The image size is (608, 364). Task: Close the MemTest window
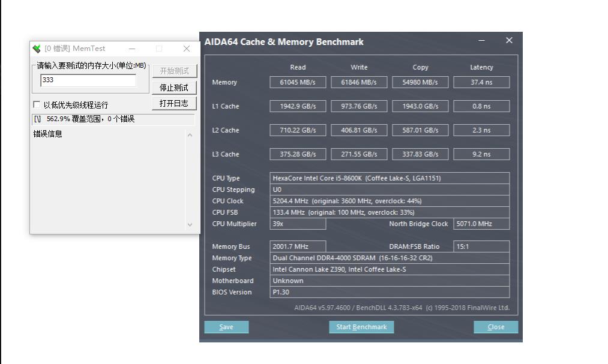pos(186,49)
